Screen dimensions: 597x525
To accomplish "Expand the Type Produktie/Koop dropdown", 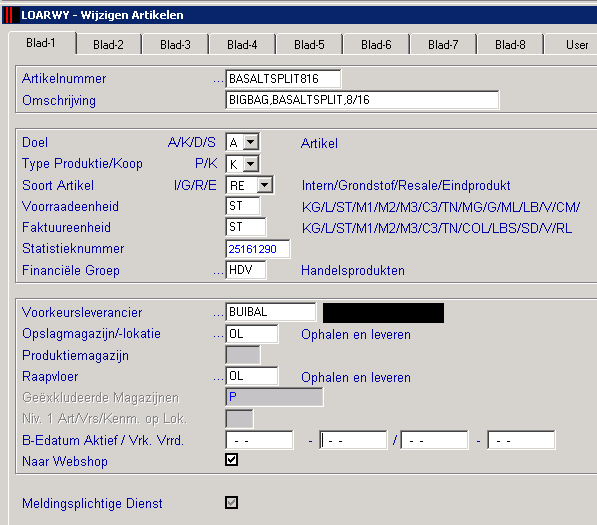I will tap(251, 164).
